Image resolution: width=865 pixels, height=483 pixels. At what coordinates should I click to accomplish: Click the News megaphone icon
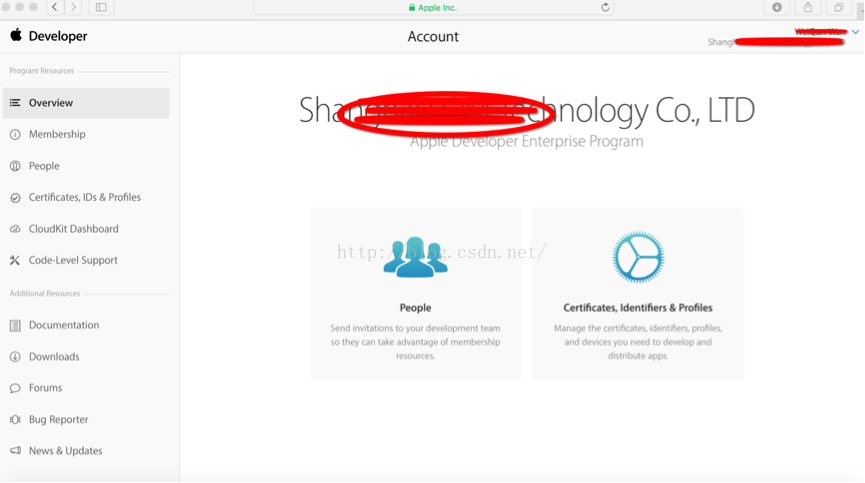[15, 451]
